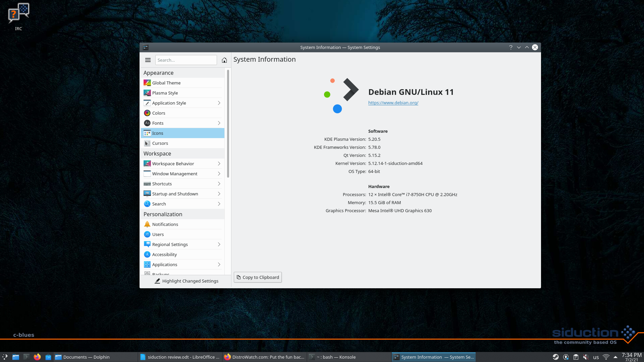Click the Notifications settings icon
This screenshot has width=644, height=362.
[x=147, y=224]
